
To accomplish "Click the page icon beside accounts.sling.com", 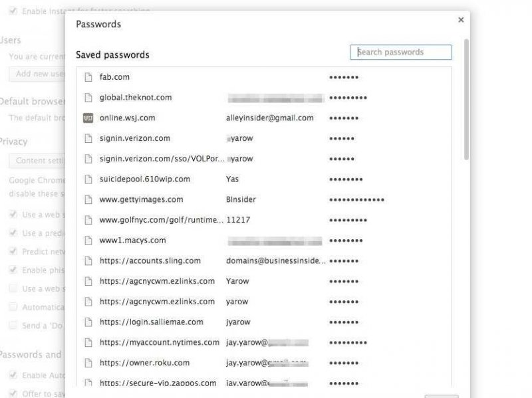I will [x=88, y=261].
